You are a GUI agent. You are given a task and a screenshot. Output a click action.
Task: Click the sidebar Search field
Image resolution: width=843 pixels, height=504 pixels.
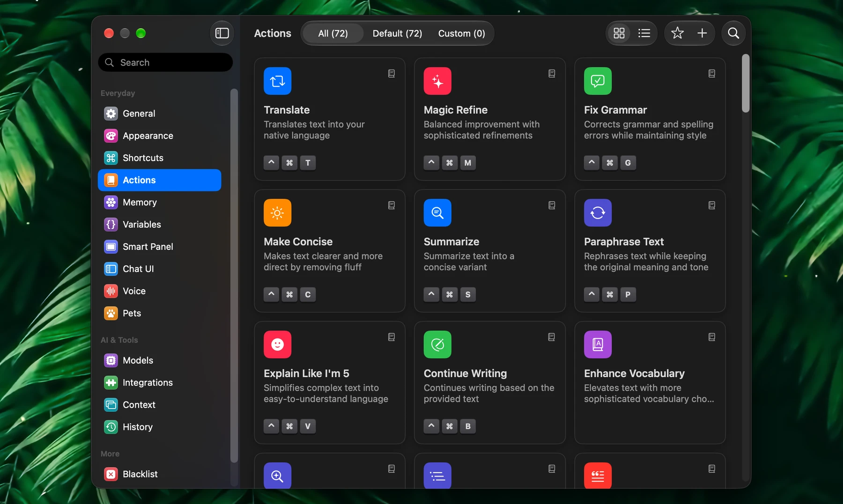(x=165, y=62)
